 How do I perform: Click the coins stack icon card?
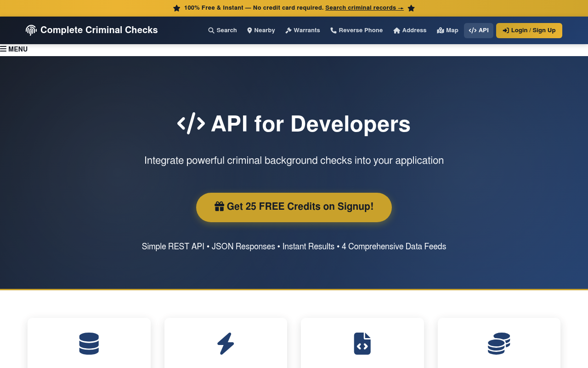coord(499,344)
